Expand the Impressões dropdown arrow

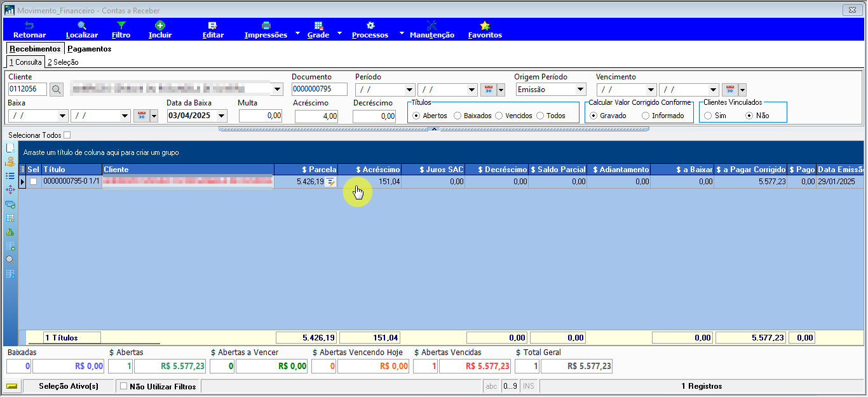(x=298, y=33)
